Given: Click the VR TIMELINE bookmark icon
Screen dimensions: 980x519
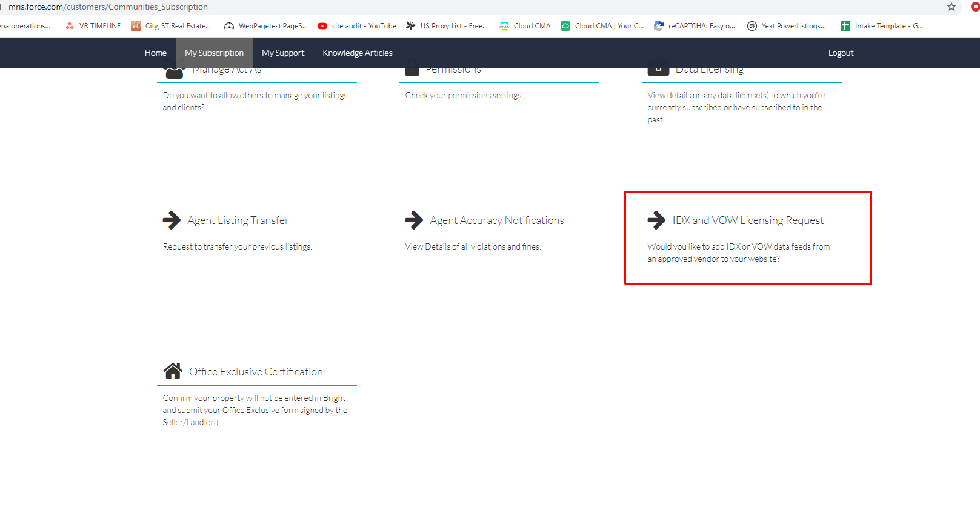Looking at the screenshot, I should [x=70, y=26].
